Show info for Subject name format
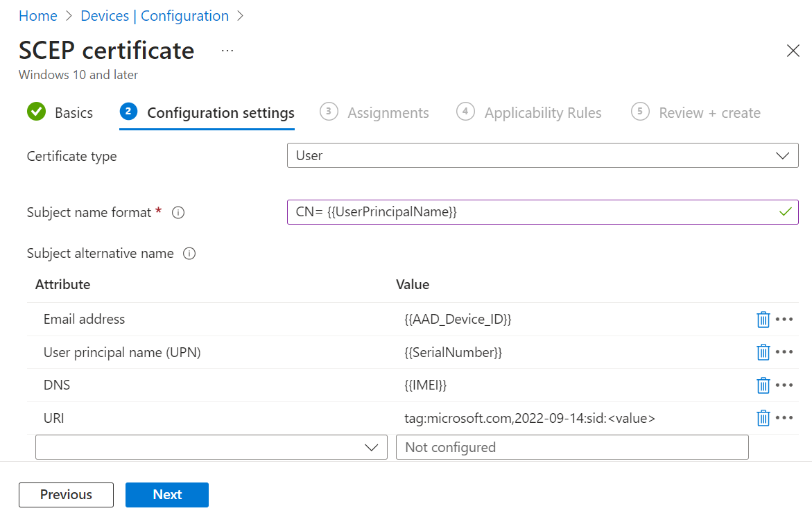 178,213
